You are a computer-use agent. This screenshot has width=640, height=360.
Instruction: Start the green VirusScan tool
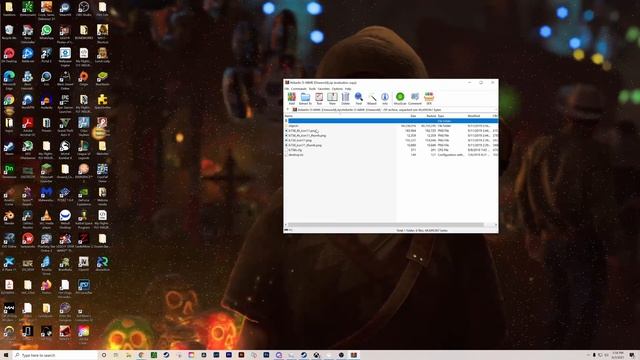(x=400, y=98)
